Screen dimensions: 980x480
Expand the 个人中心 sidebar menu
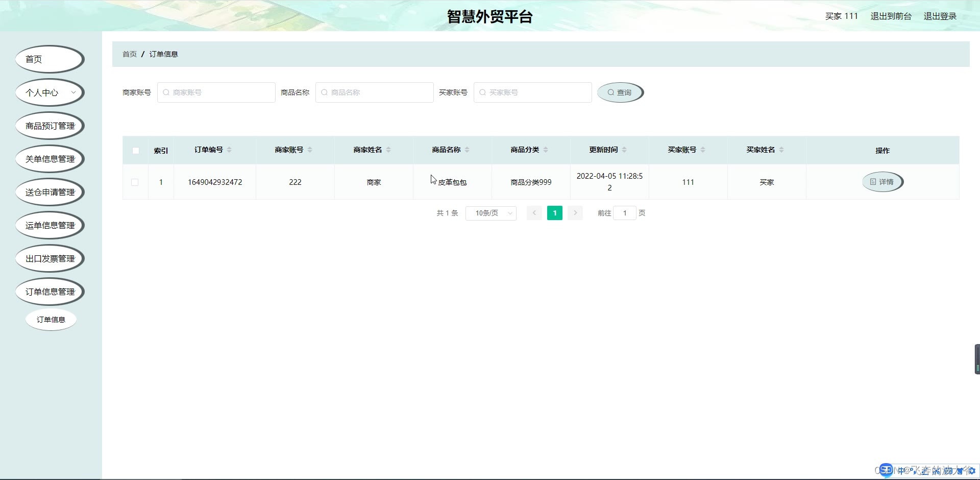coord(50,92)
